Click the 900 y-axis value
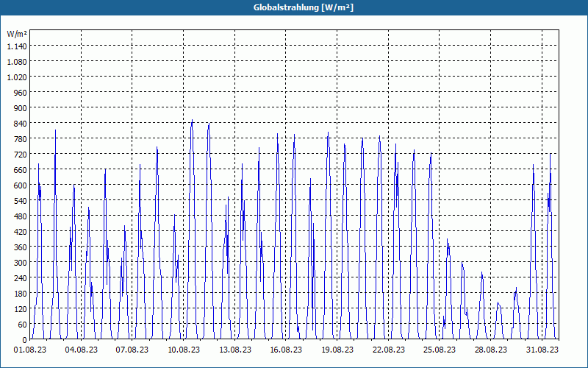Viewport: 588px width, 368px height. pyautogui.click(x=21, y=108)
